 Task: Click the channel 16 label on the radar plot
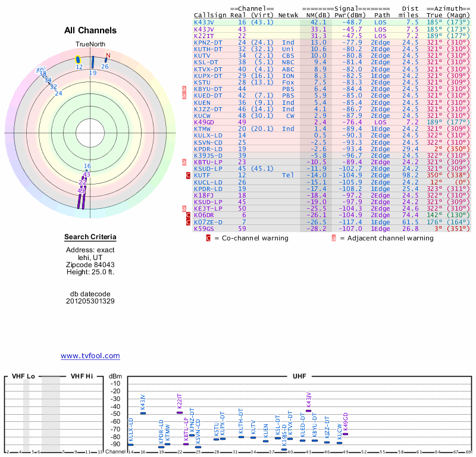(x=87, y=166)
